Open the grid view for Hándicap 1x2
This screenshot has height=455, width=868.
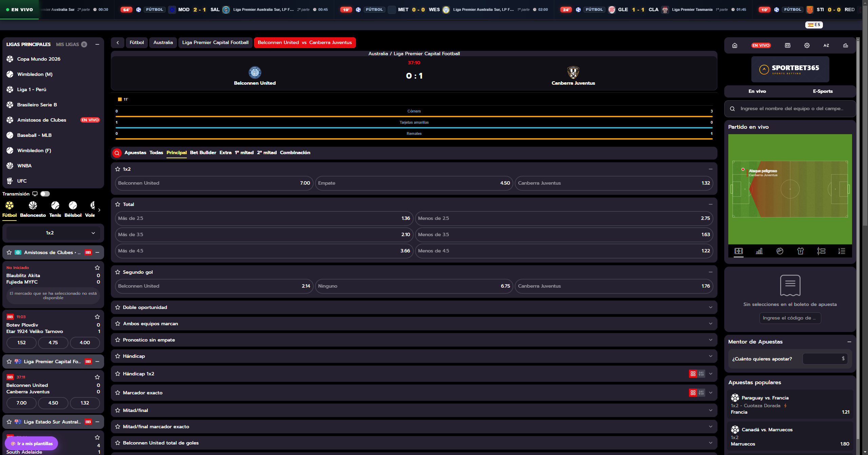pyautogui.click(x=693, y=374)
